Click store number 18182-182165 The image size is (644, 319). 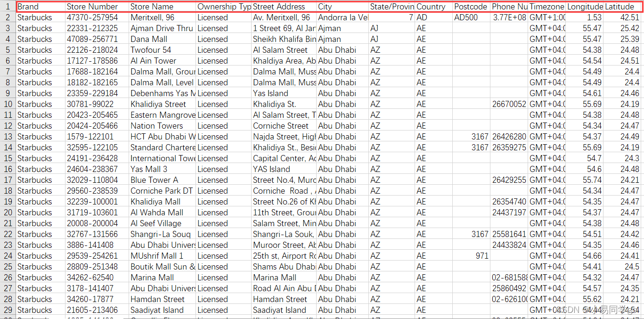[97, 82]
